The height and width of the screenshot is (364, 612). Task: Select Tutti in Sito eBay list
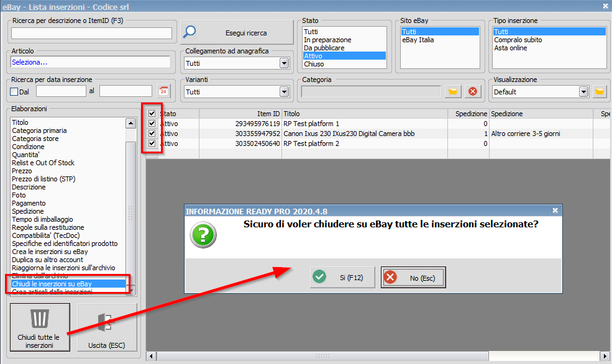(440, 32)
